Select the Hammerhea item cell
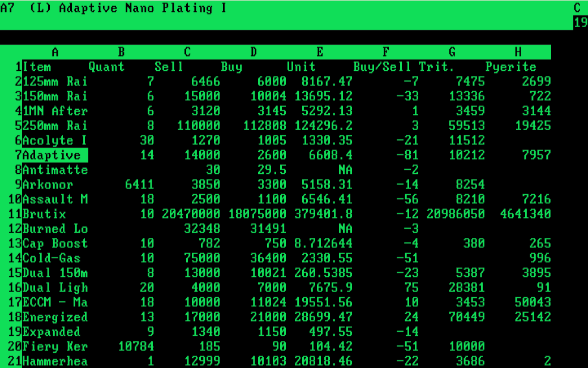Screen dimensions: 588x368 click(55, 361)
